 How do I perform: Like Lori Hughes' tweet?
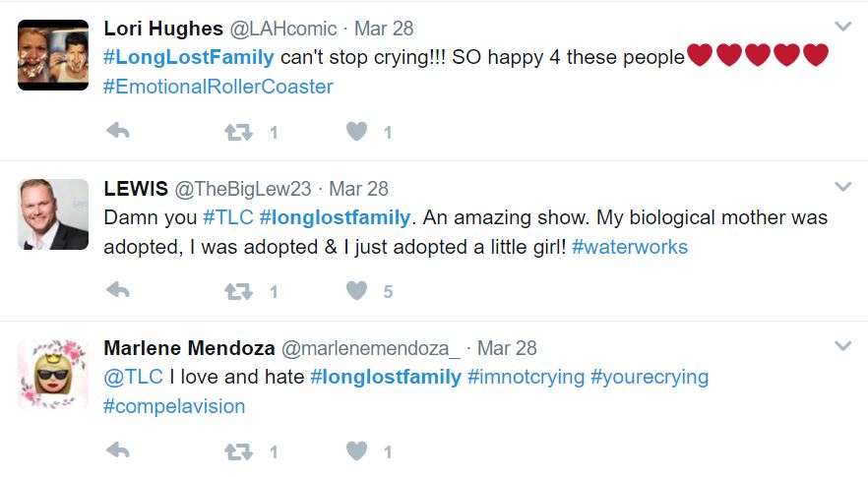coord(356,131)
